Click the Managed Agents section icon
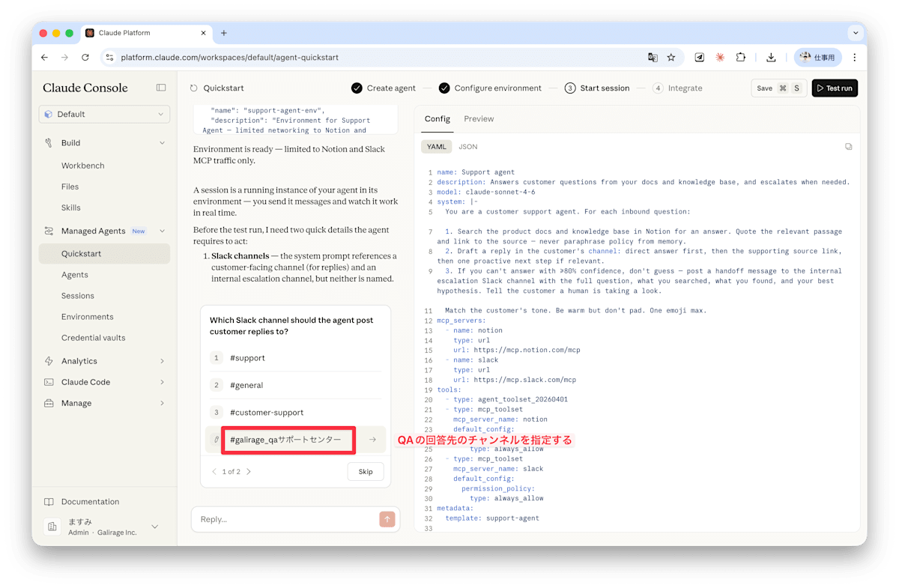Image resolution: width=899 pixels, height=588 pixels. tap(49, 231)
